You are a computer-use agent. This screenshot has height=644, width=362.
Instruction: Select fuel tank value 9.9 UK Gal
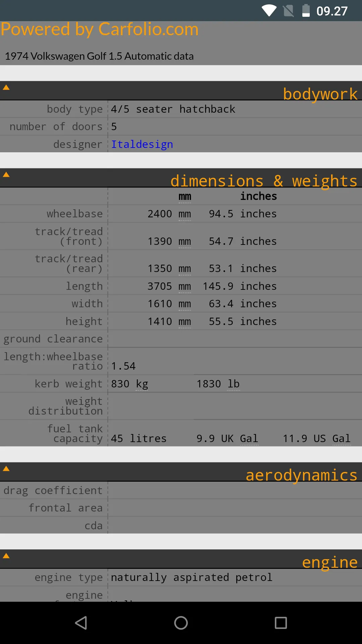coord(228,439)
